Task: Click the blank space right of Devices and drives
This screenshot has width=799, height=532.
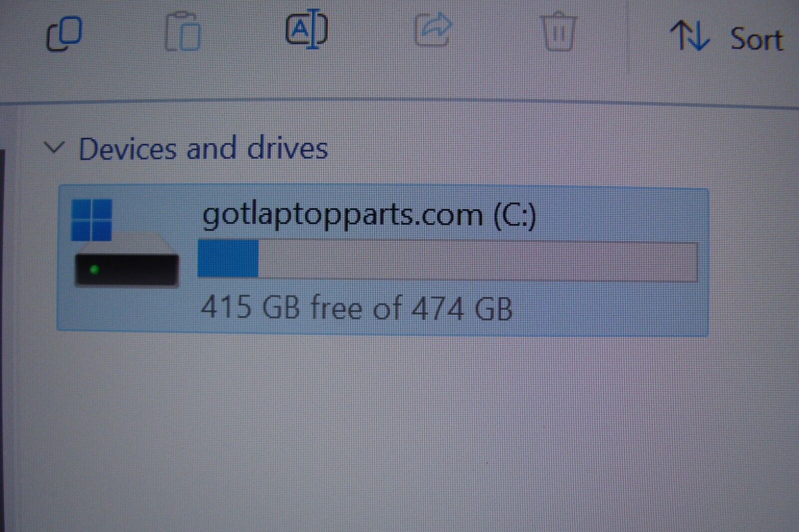Action: click(x=549, y=149)
